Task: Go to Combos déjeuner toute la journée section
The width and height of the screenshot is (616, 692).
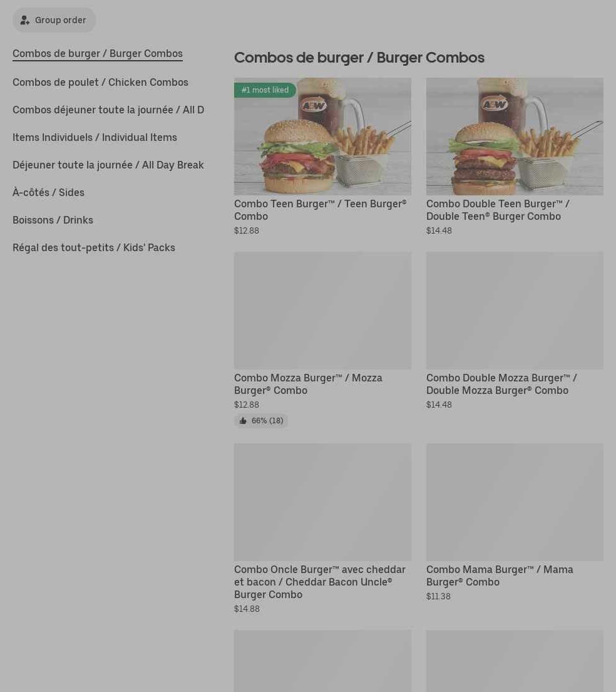Action: (x=108, y=110)
